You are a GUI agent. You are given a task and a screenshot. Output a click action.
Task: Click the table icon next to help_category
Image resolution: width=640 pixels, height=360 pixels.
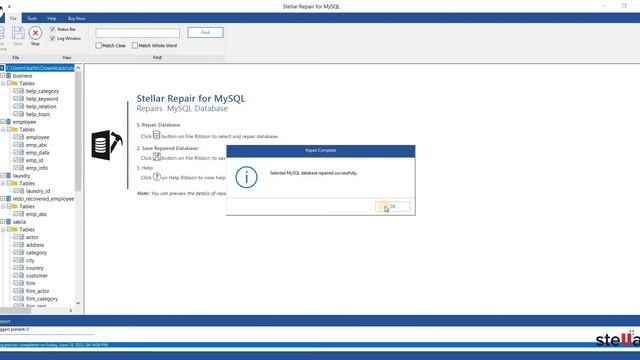(22, 91)
